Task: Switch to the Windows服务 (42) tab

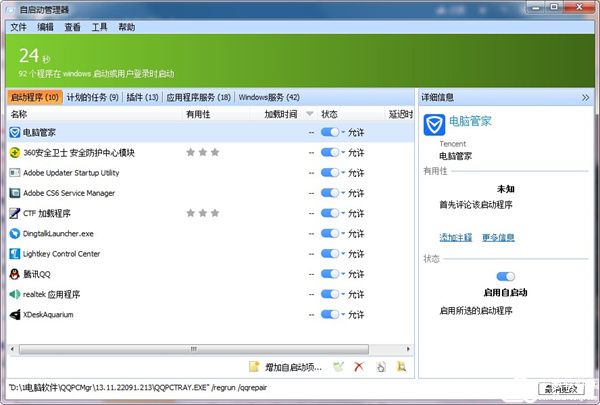Action: 269,97
